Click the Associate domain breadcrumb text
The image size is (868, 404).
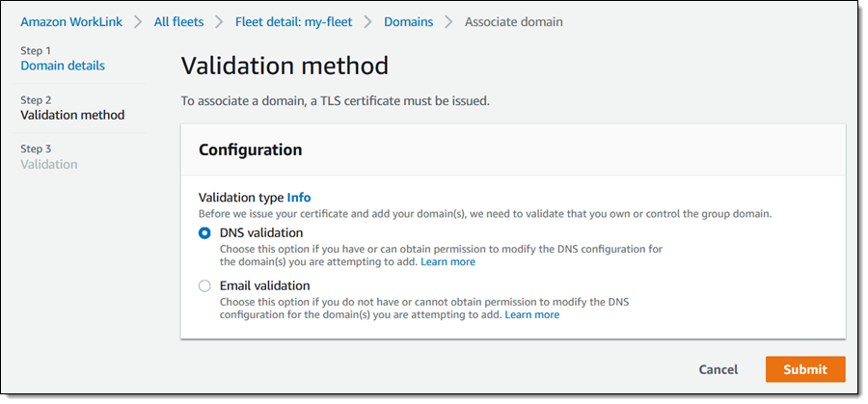click(x=513, y=21)
